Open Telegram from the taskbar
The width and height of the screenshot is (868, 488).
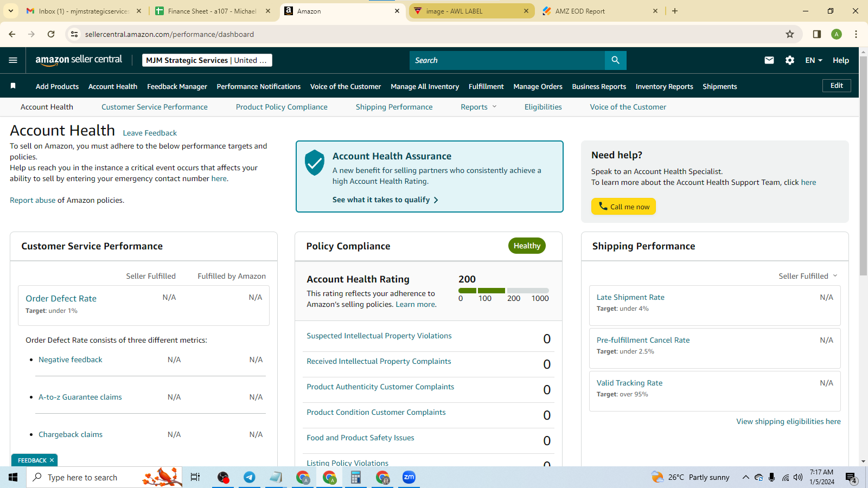pyautogui.click(x=250, y=477)
